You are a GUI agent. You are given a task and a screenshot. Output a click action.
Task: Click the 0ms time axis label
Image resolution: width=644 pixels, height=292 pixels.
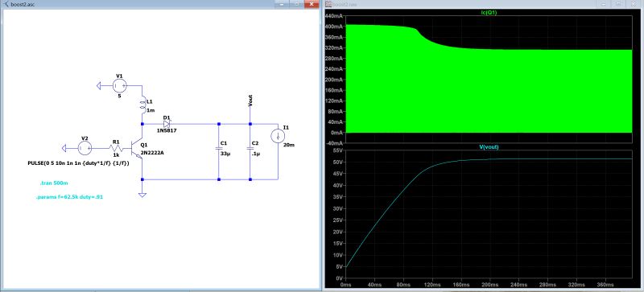(x=346, y=285)
